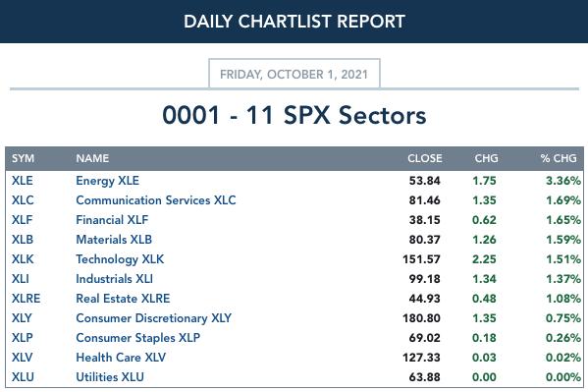This screenshot has height=392, width=588.
Task: Open the Health Care XLV link
Action: click(x=121, y=357)
